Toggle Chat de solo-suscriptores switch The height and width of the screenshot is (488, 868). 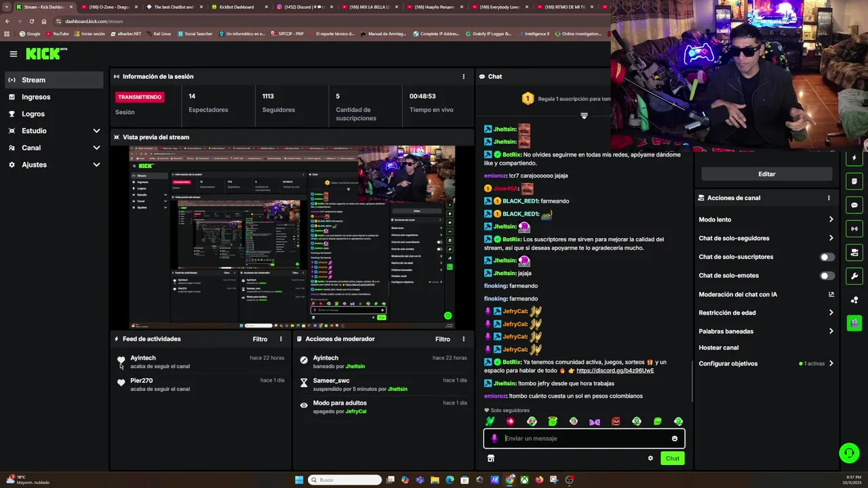click(x=827, y=257)
